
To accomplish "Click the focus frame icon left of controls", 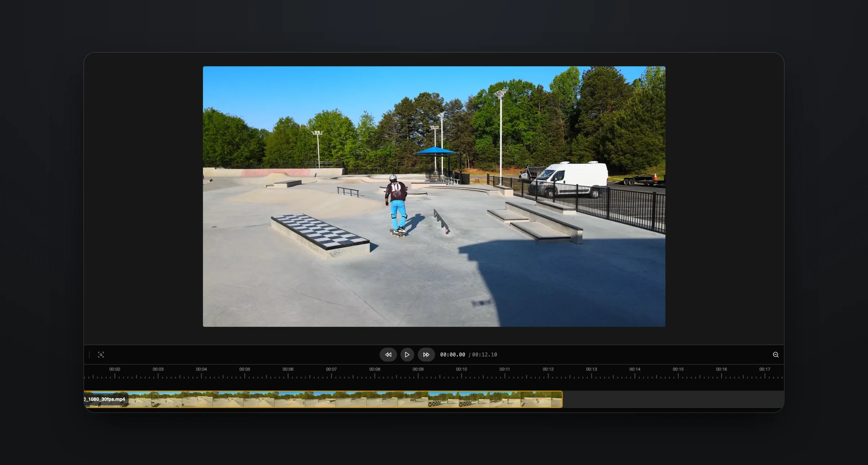I will click(x=101, y=355).
